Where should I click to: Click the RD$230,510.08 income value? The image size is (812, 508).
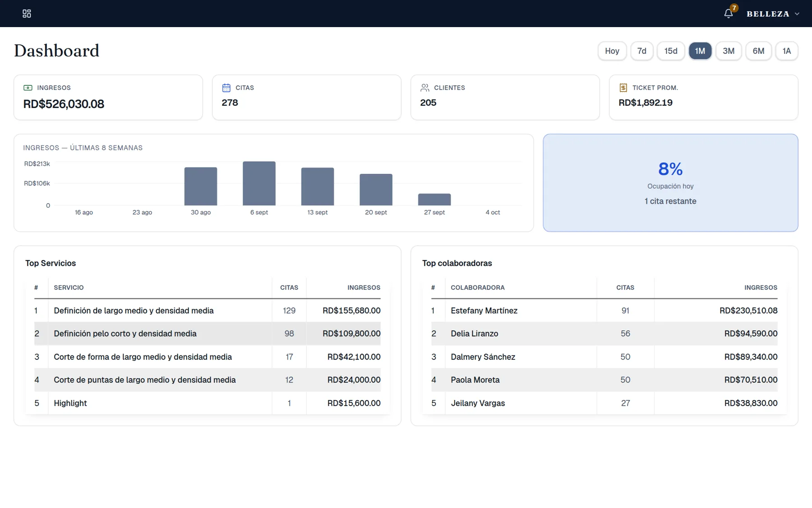pyautogui.click(x=748, y=311)
